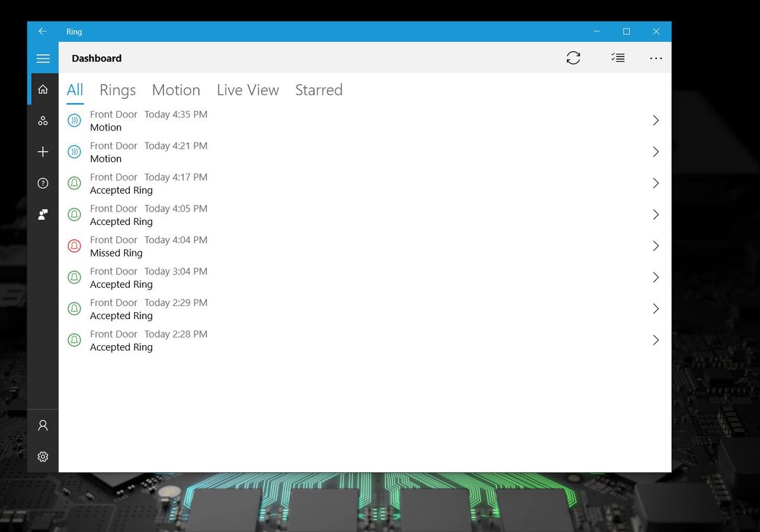This screenshot has width=760, height=532.
Task: Minimize the Ring window
Action: point(597,31)
